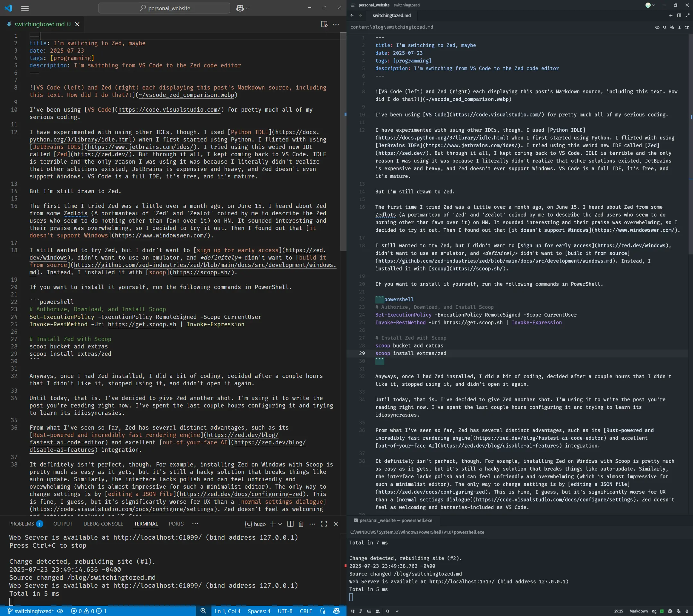The image size is (693, 616).
Task: Open terminal panel more actions ellipsis
Action: pyautogui.click(x=312, y=524)
